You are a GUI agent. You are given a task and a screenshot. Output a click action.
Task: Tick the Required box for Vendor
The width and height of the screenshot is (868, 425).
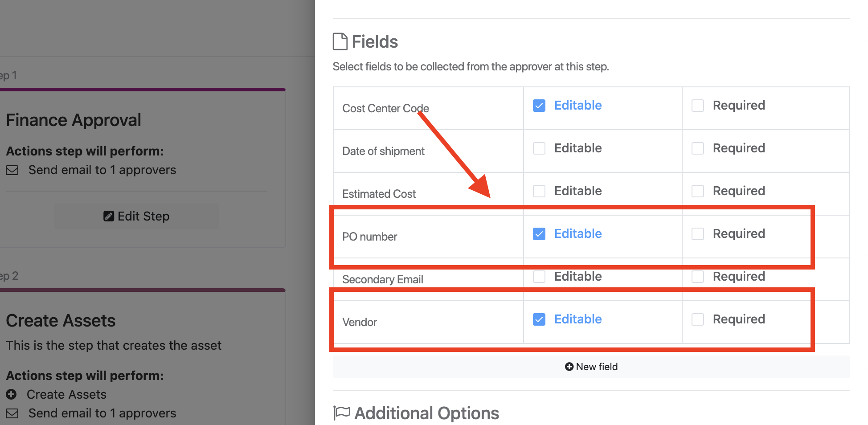pyautogui.click(x=698, y=319)
